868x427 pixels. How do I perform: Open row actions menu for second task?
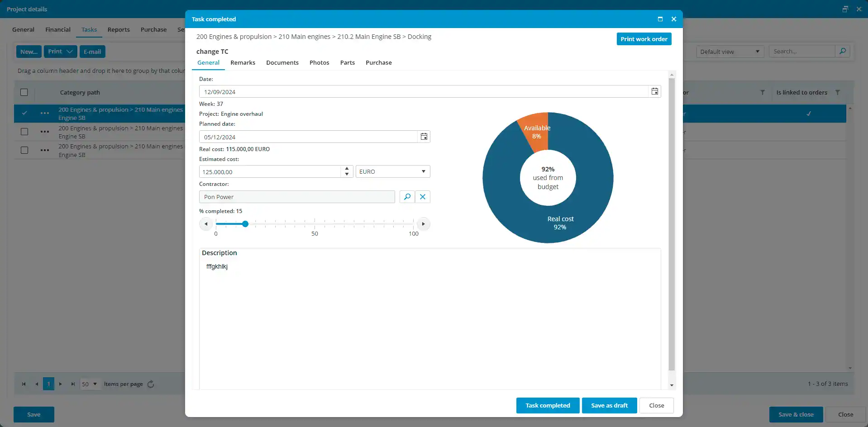pos(45,132)
